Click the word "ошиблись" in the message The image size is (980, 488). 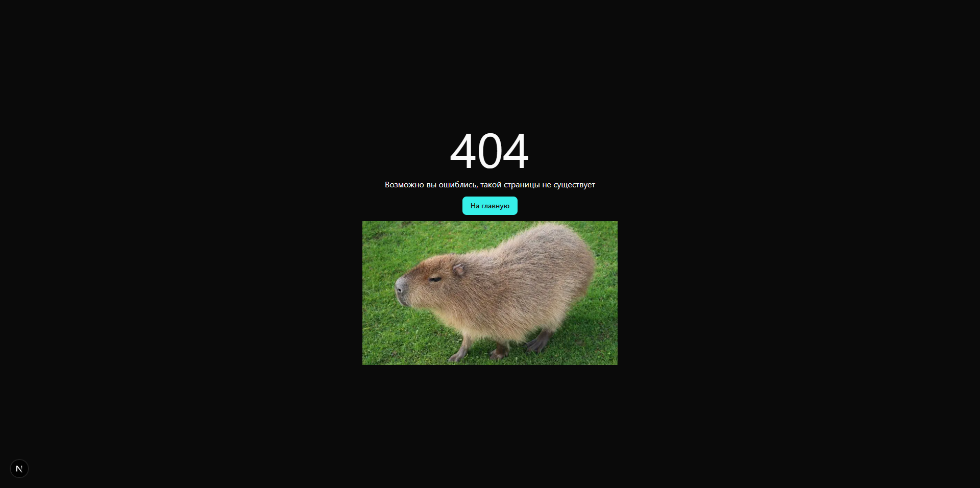click(x=458, y=185)
